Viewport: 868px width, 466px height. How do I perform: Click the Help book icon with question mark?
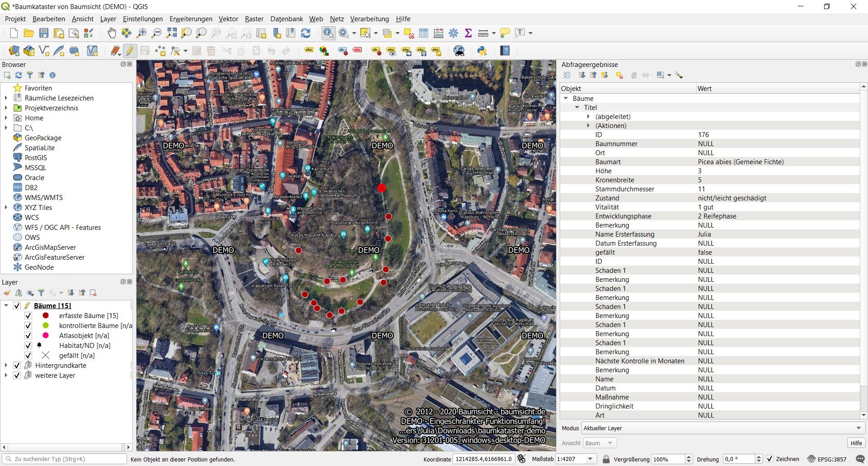(505, 51)
